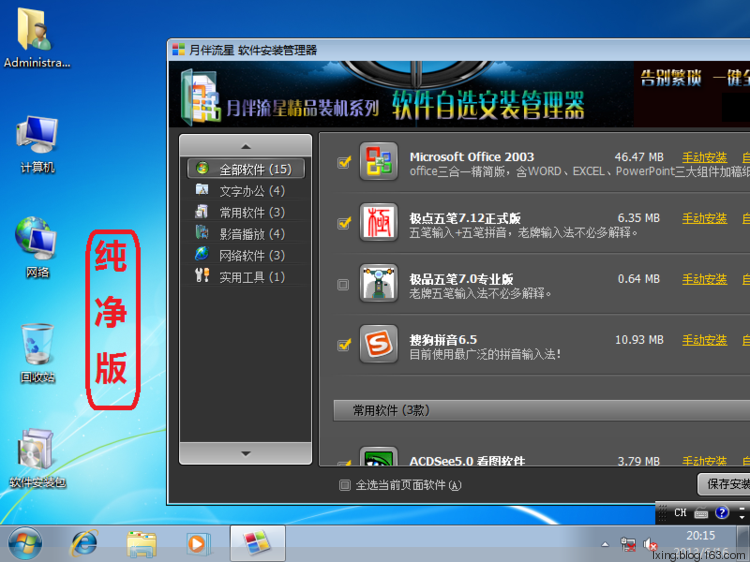This screenshot has height=562, width=750.
Task: Click 手动安装 for Microsoft Office 2003
Action: (x=705, y=157)
